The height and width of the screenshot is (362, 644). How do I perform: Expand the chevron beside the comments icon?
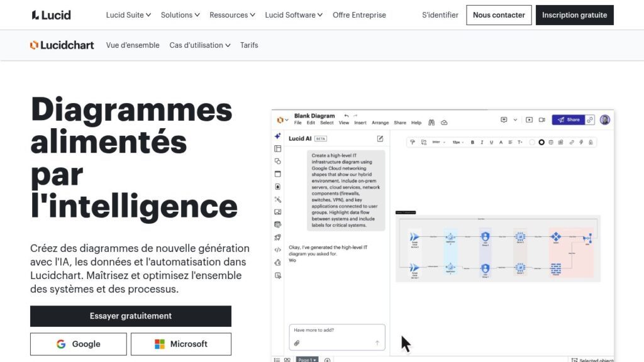pos(515,120)
